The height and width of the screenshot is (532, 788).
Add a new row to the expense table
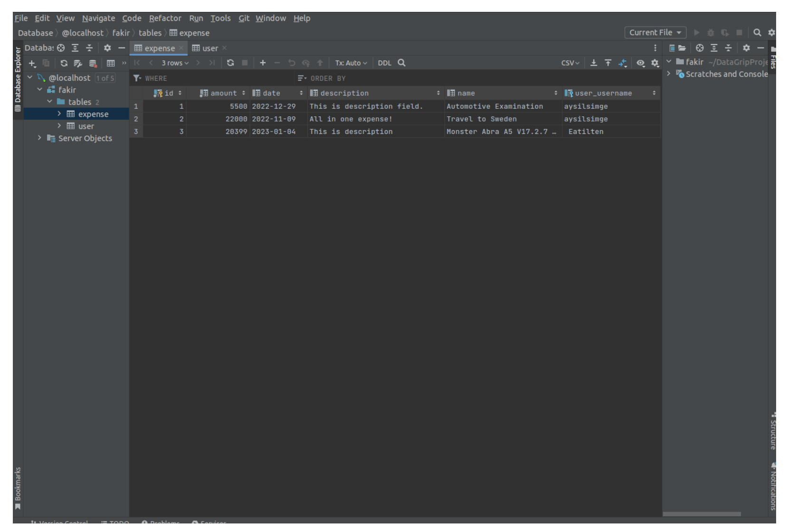pyautogui.click(x=263, y=63)
